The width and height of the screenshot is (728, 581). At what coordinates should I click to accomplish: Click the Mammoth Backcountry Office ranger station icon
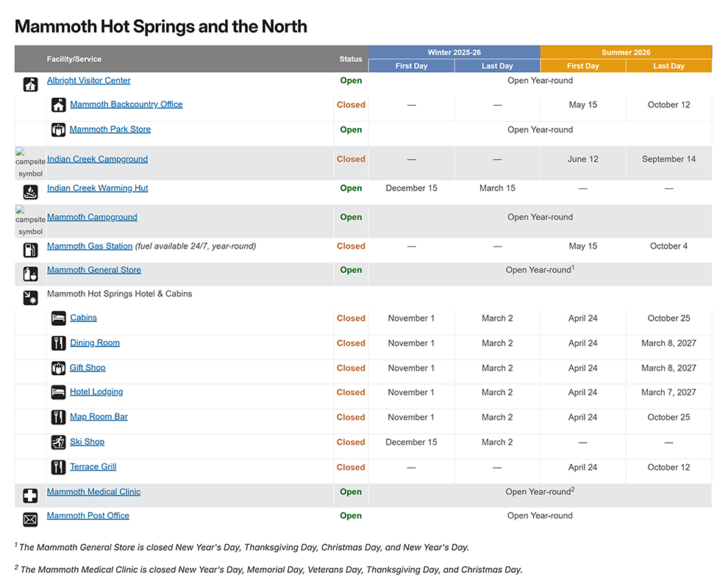(x=58, y=105)
